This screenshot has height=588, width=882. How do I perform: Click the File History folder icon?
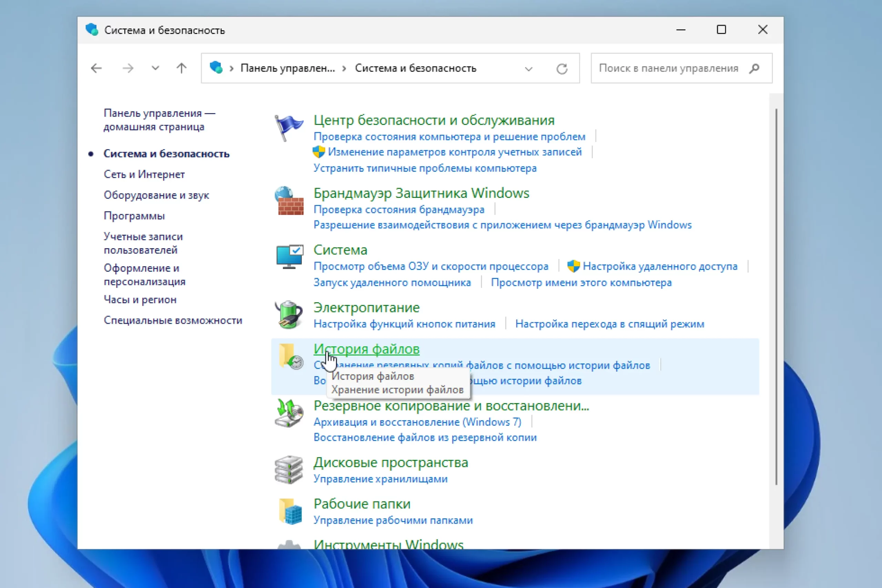point(290,356)
